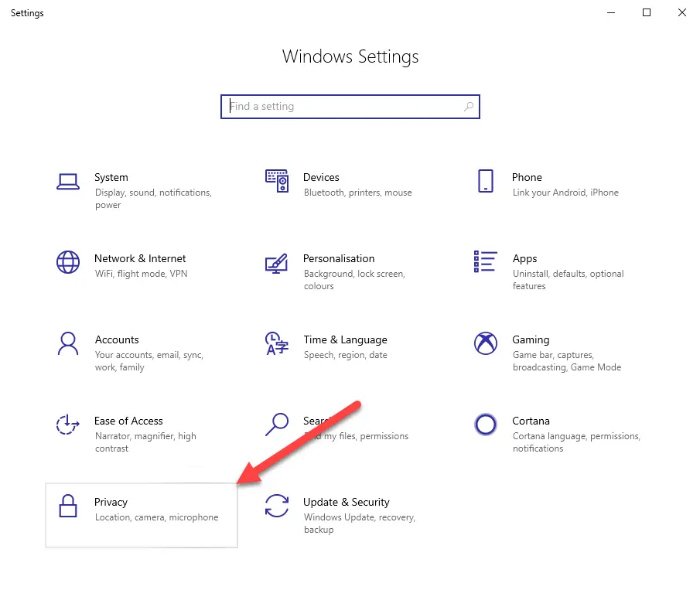Click the Privacy padlock icon

pyautogui.click(x=68, y=508)
